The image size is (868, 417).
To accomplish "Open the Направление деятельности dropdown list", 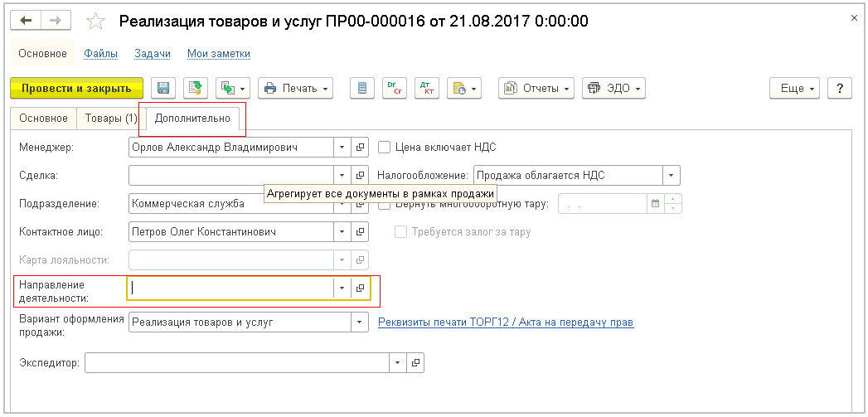I will click(x=342, y=288).
